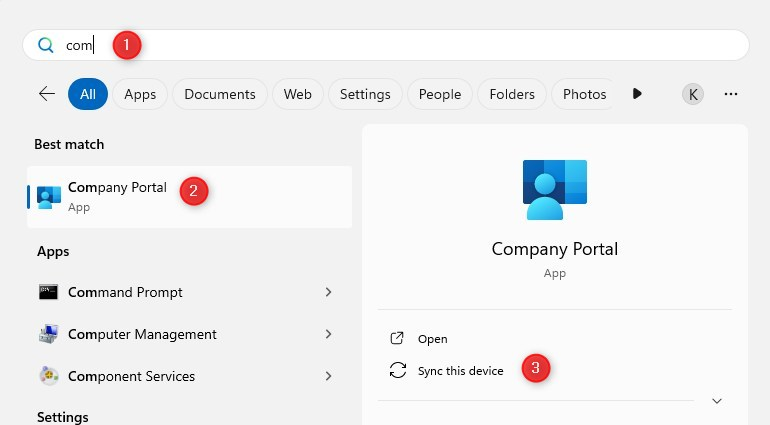Open Company Portal from preview pane

tap(432, 339)
